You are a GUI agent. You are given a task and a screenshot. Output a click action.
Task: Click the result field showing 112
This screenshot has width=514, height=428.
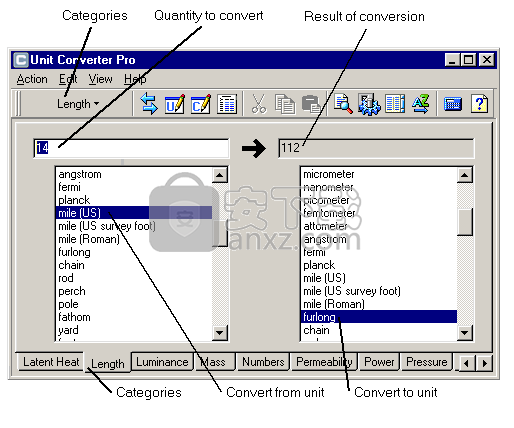coord(376,148)
